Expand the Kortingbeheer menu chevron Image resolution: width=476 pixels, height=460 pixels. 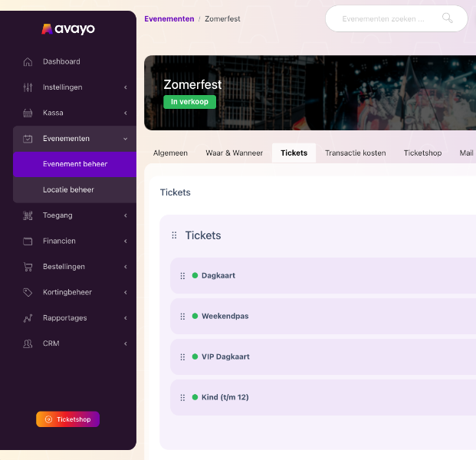(x=126, y=292)
